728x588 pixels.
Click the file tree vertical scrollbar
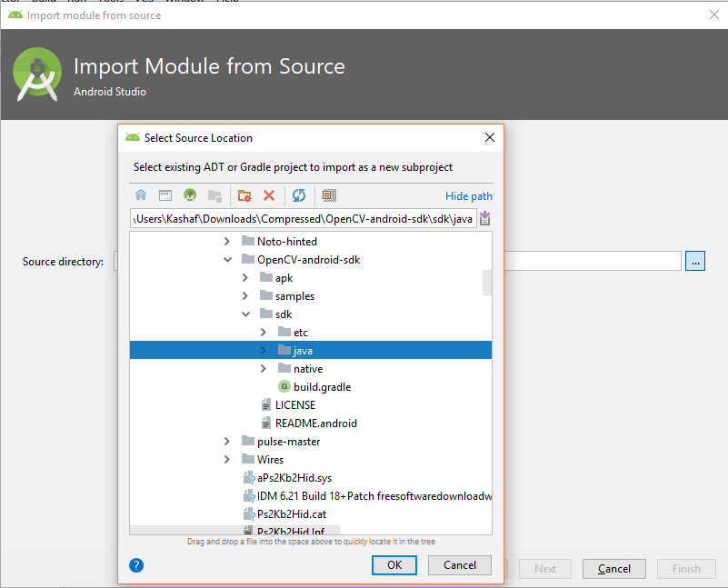(x=487, y=282)
